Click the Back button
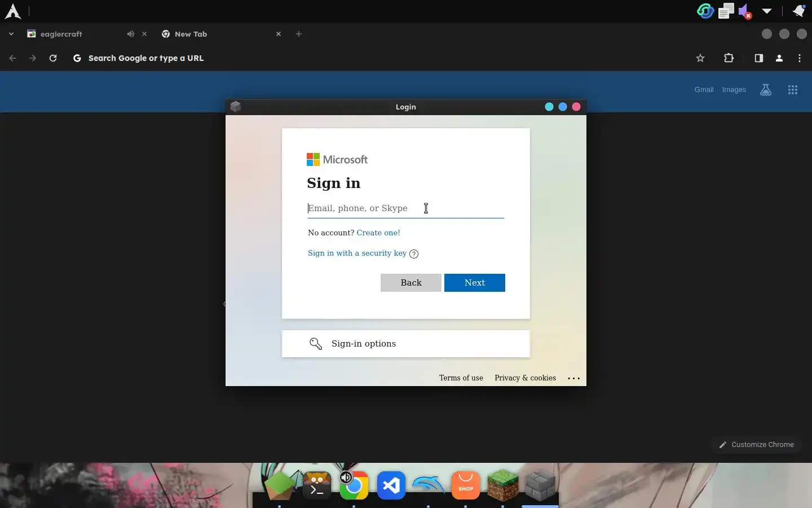The height and width of the screenshot is (508, 812). coord(411,283)
